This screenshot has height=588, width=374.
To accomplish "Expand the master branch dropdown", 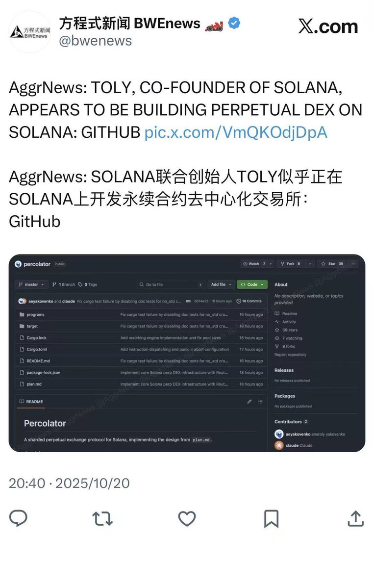I will tap(31, 284).
